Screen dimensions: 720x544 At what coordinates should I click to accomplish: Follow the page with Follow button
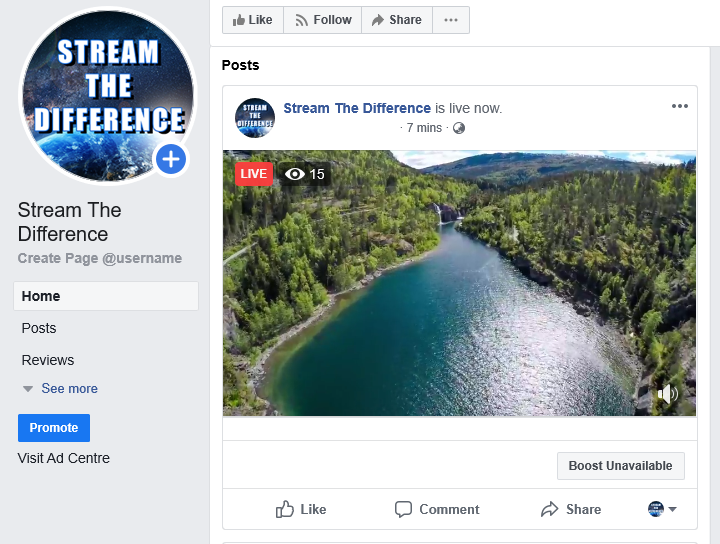(322, 20)
